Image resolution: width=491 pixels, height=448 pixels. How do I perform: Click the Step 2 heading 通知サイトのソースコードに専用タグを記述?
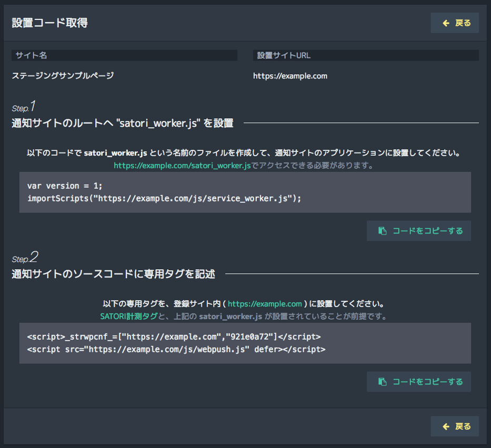113,274
